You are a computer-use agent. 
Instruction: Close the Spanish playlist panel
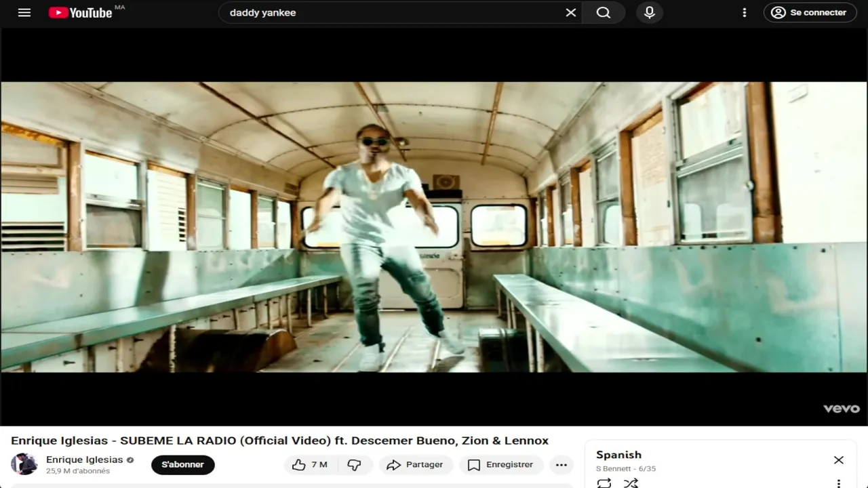click(839, 460)
